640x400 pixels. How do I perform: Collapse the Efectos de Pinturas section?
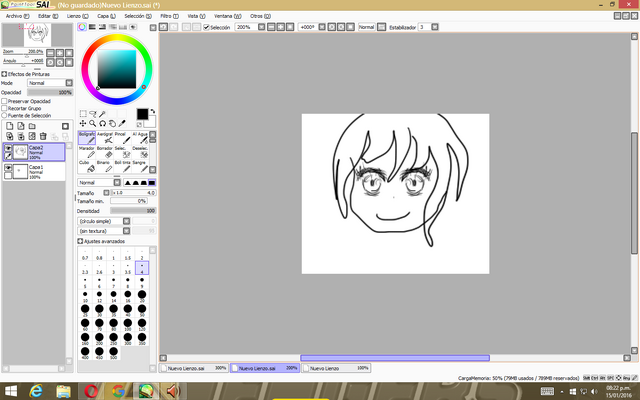(4, 74)
